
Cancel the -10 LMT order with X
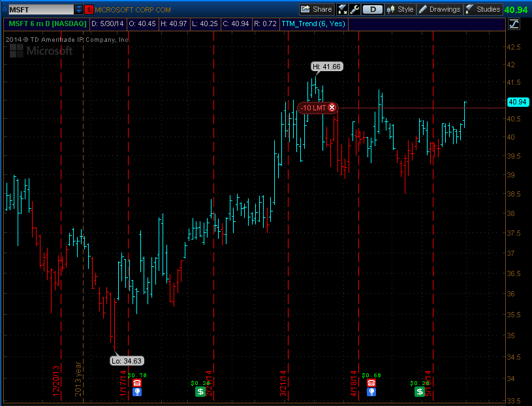pyautogui.click(x=332, y=108)
